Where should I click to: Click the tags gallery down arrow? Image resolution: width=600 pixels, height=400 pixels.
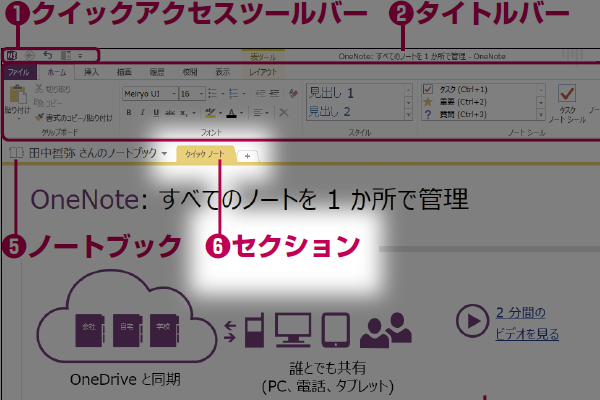(541, 102)
